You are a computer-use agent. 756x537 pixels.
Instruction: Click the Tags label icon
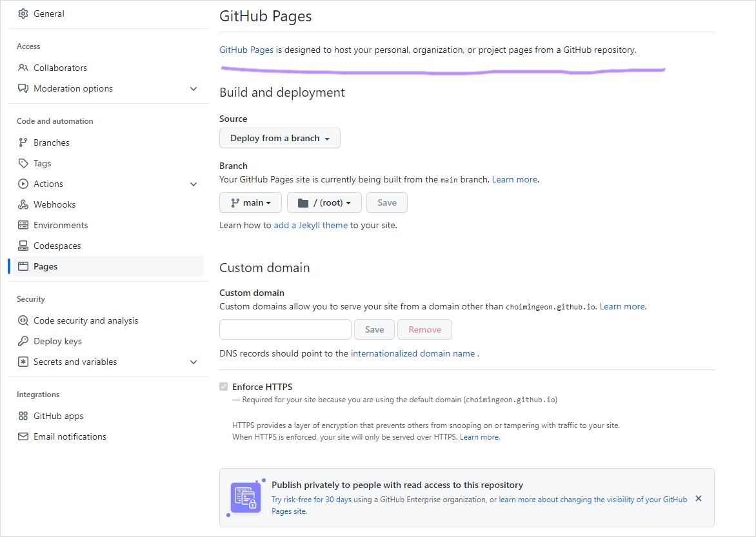point(23,163)
